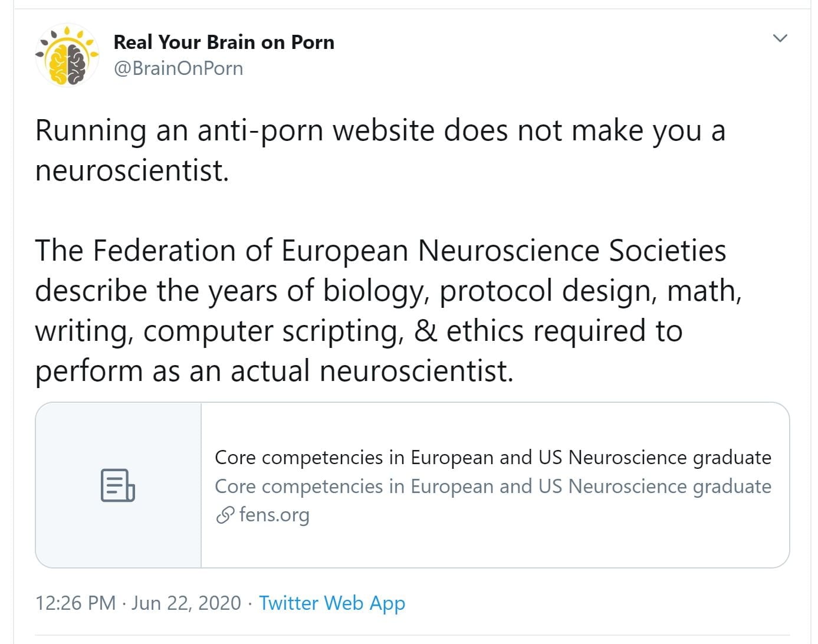Click the gray "Core competencies" card description

(492, 487)
